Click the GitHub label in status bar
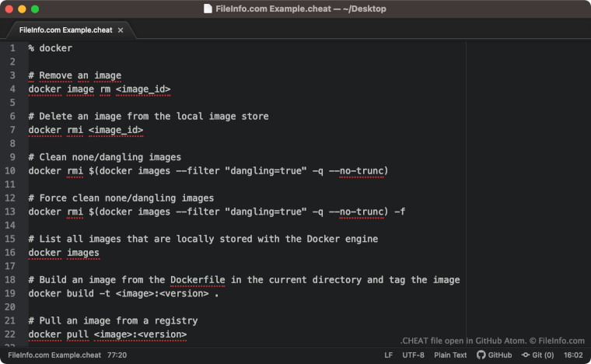This screenshot has height=364, width=591. click(500, 355)
